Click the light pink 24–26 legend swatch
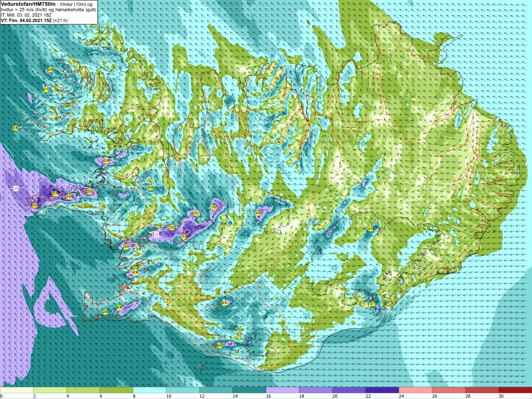 coord(416,390)
